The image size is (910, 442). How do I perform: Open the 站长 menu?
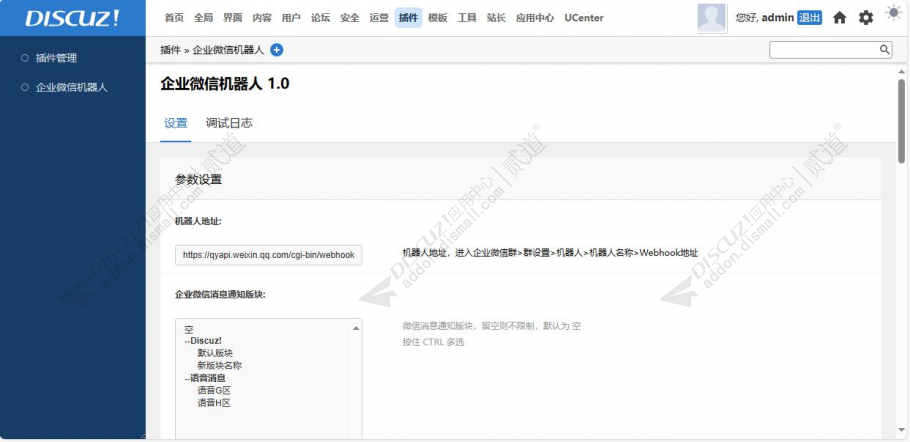496,18
